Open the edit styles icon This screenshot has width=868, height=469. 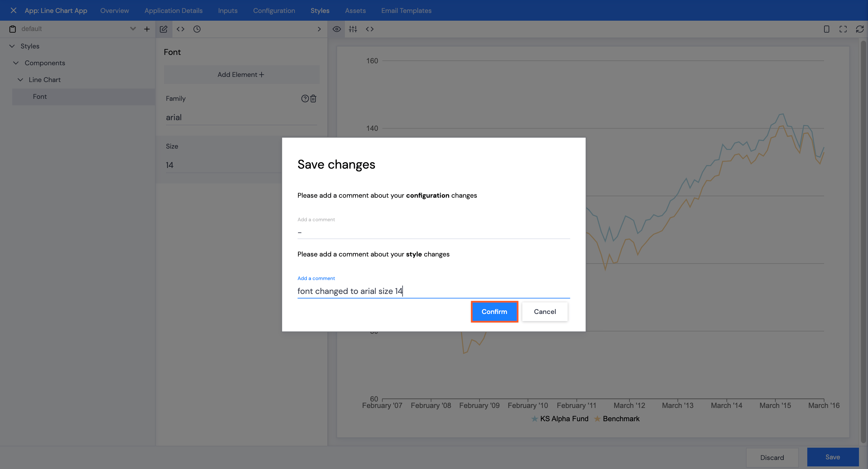164,29
